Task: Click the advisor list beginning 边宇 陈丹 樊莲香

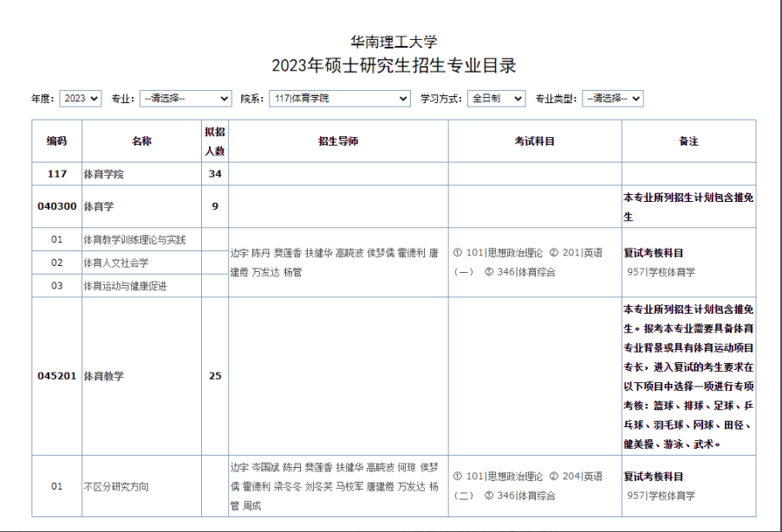Action: [x=338, y=263]
